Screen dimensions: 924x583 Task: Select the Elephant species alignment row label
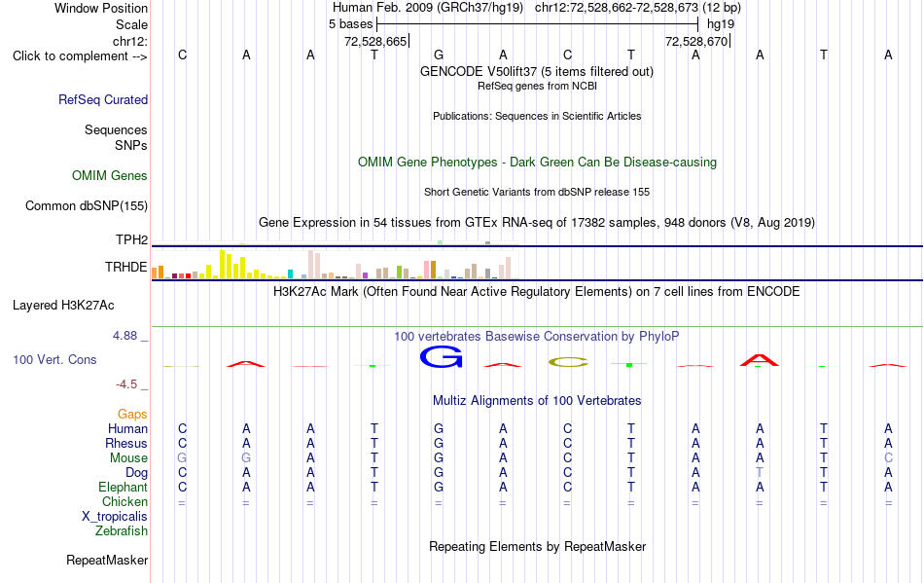tap(123, 487)
